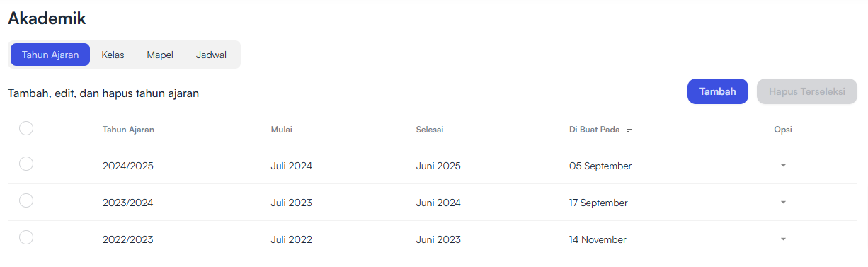Image resolution: width=868 pixels, height=267 pixels.
Task: Toggle the select-all checkbox in table header
Action: tap(26, 128)
